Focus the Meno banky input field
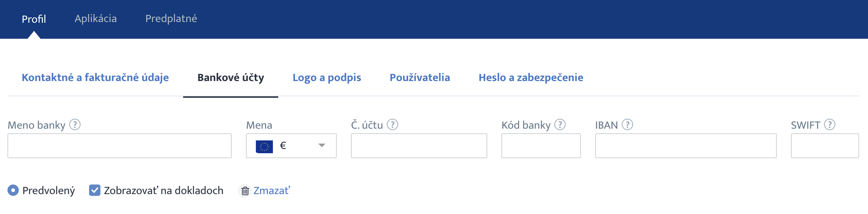 tap(120, 146)
